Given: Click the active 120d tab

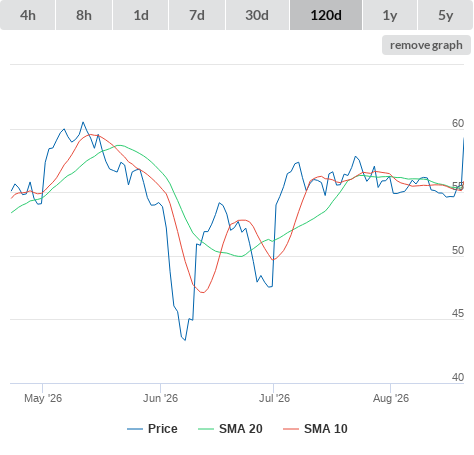Looking at the screenshot, I should [x=326, y=15].
